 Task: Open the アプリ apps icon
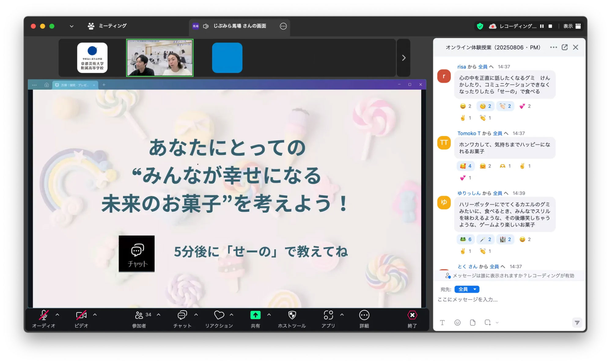click(x=328, y=315)
